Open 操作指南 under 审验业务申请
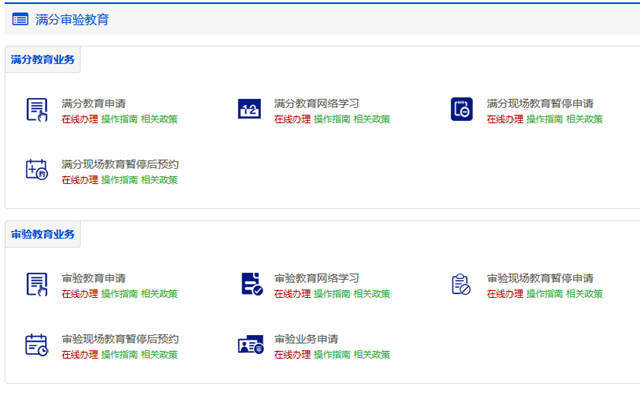Screen dimensions: 640x398 click(332, 355)
